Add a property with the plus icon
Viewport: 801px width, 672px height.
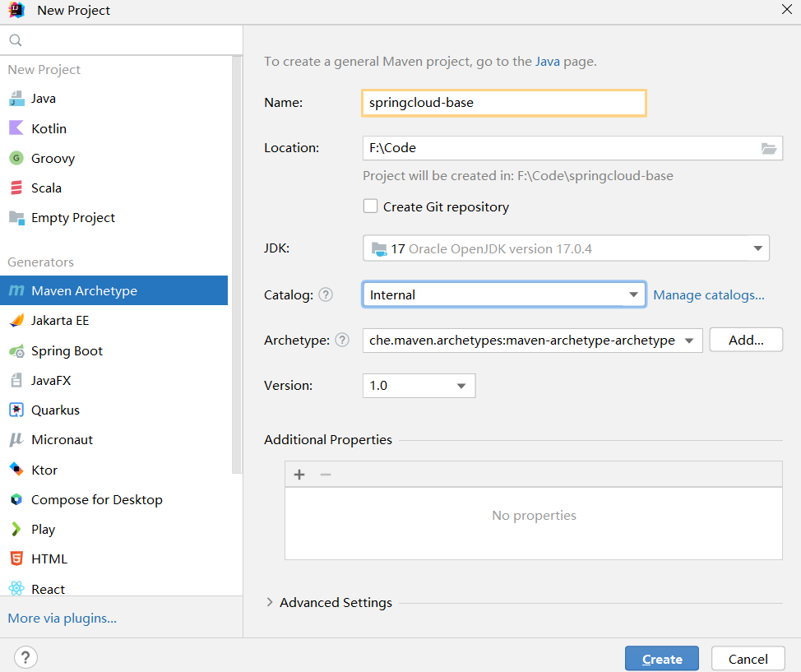click(x=299, y=475)
